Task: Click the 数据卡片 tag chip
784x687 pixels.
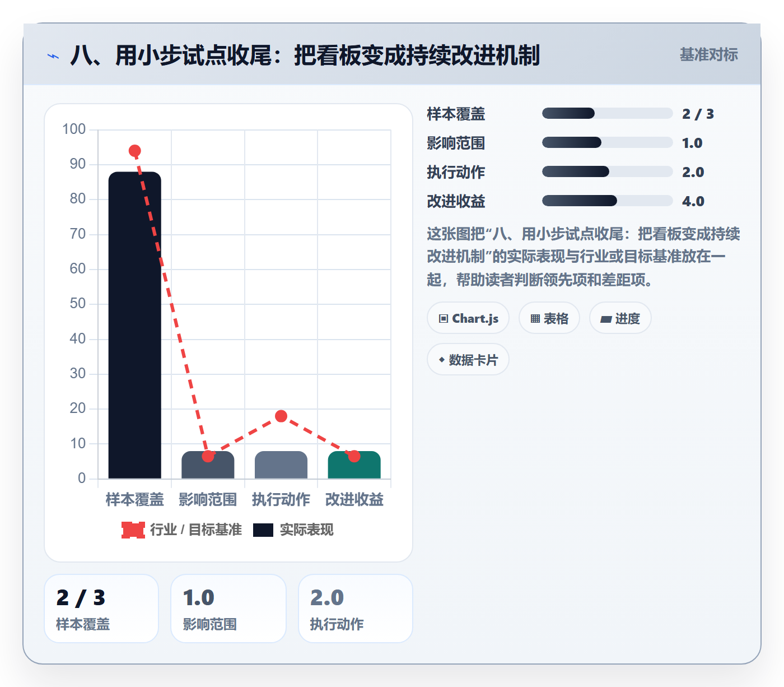Action: coord(468,360)
